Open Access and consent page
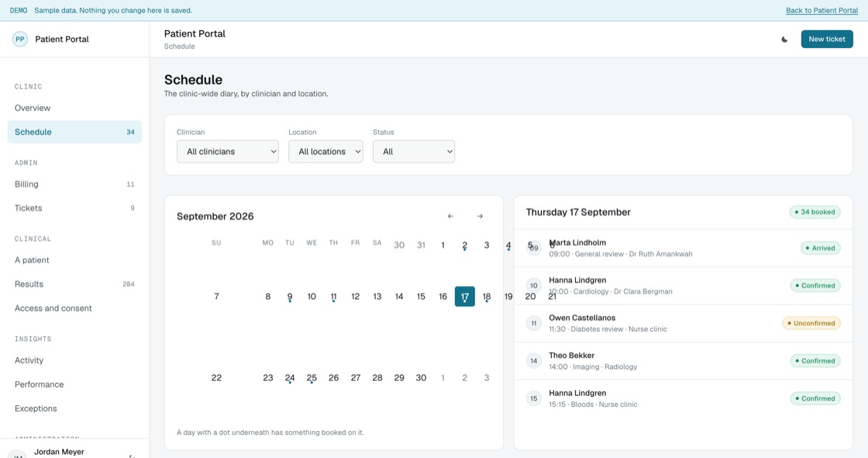This screenshot has height=458, width=868. point(74,308)
